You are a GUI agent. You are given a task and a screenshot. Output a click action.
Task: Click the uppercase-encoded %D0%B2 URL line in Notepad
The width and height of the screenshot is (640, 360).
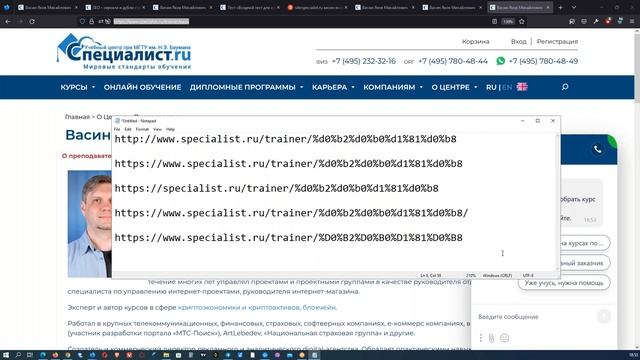[288, 238]
